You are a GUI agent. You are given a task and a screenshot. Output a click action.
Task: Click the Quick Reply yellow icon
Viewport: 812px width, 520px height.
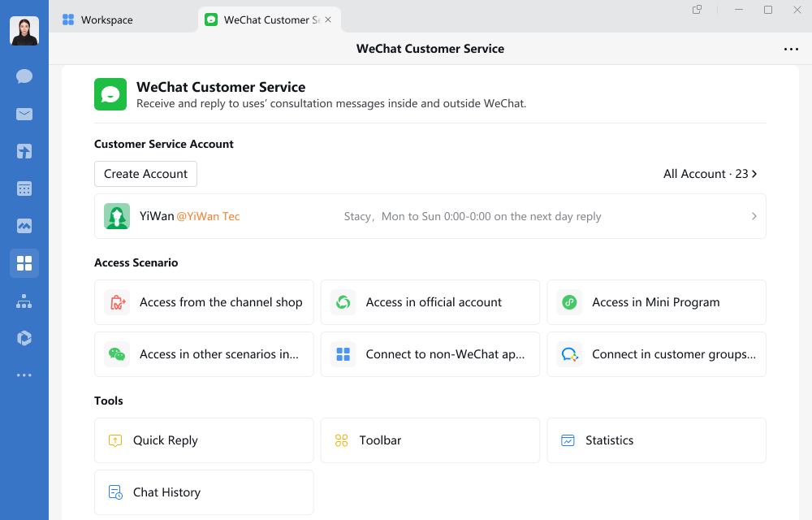[115, 440]
